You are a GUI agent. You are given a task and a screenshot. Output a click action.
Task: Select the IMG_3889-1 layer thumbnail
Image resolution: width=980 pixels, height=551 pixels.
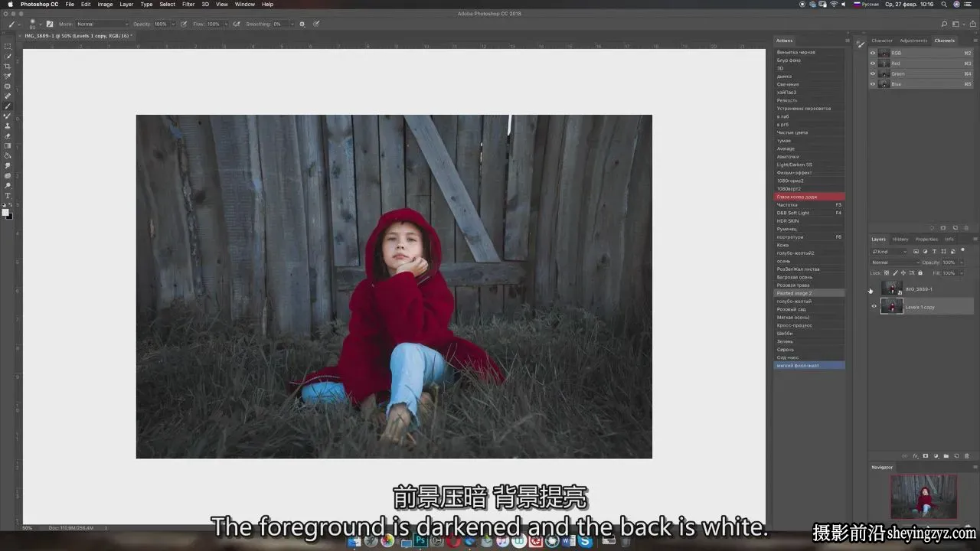tap(892, 289)
